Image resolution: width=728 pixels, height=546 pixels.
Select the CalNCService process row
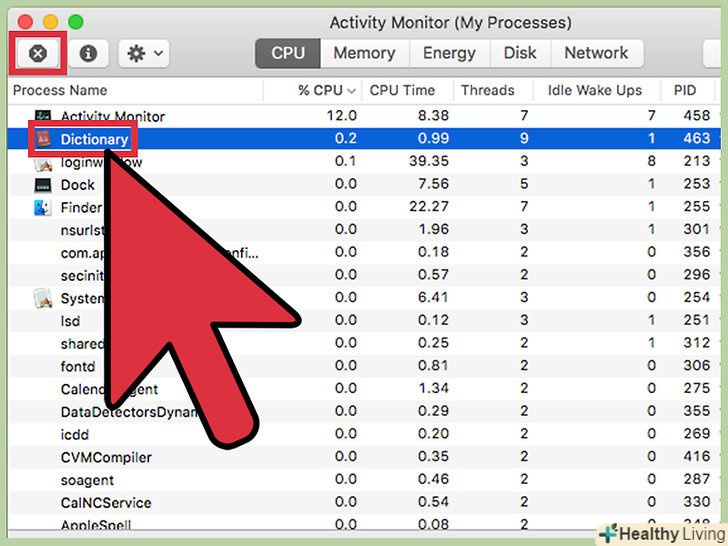(x=364, y=502)
